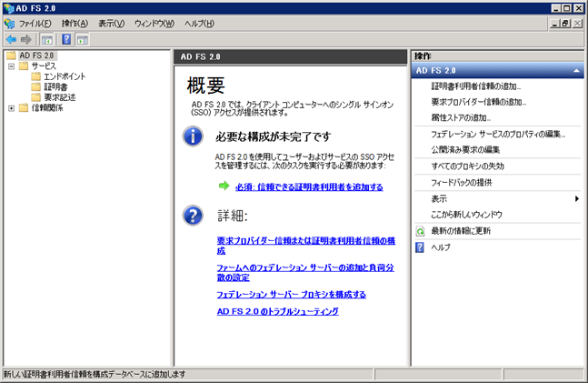Click the blue information circle icon
Image resolution: width=588 pixels, height=383 pixels.
click(x=193, y=136)
